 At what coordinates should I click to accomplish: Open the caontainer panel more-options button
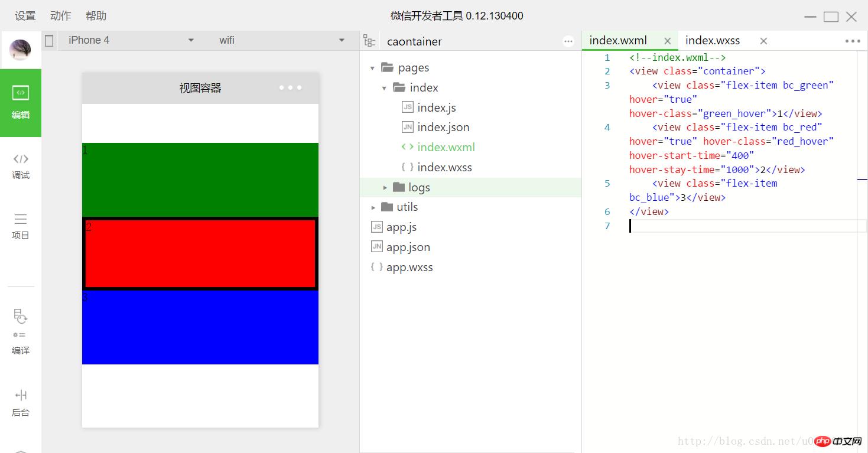point(568,41)
